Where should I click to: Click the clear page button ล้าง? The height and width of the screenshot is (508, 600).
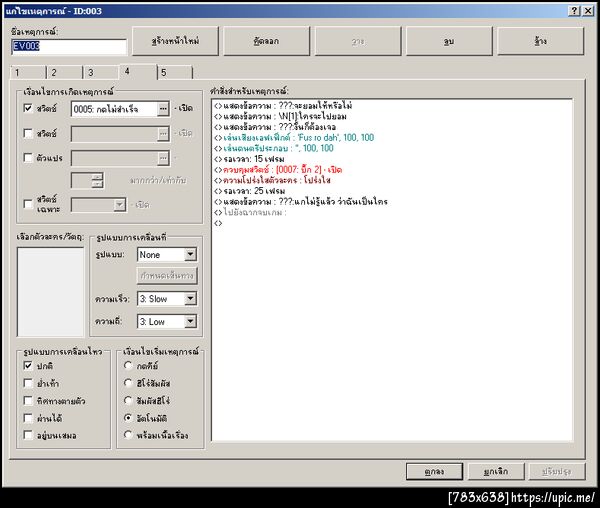540,41
